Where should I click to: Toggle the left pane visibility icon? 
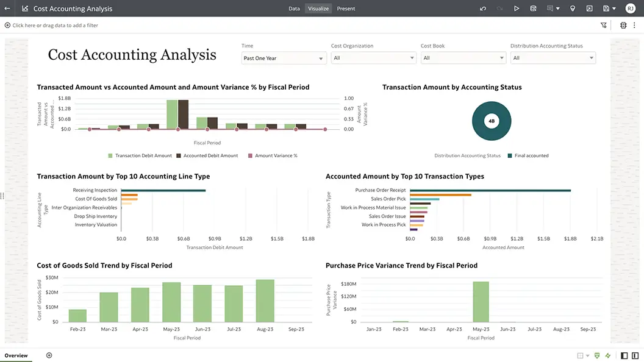[x=624, y=355]
